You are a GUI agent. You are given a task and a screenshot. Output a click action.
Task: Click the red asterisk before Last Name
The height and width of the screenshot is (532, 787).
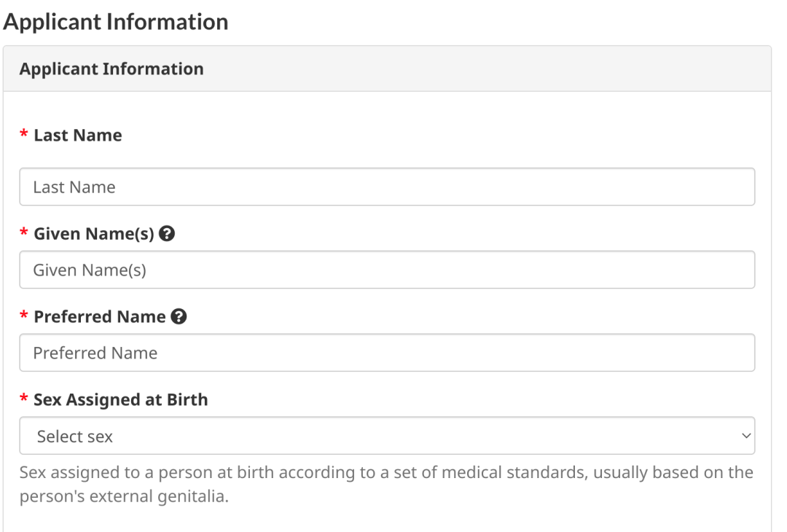24,136
